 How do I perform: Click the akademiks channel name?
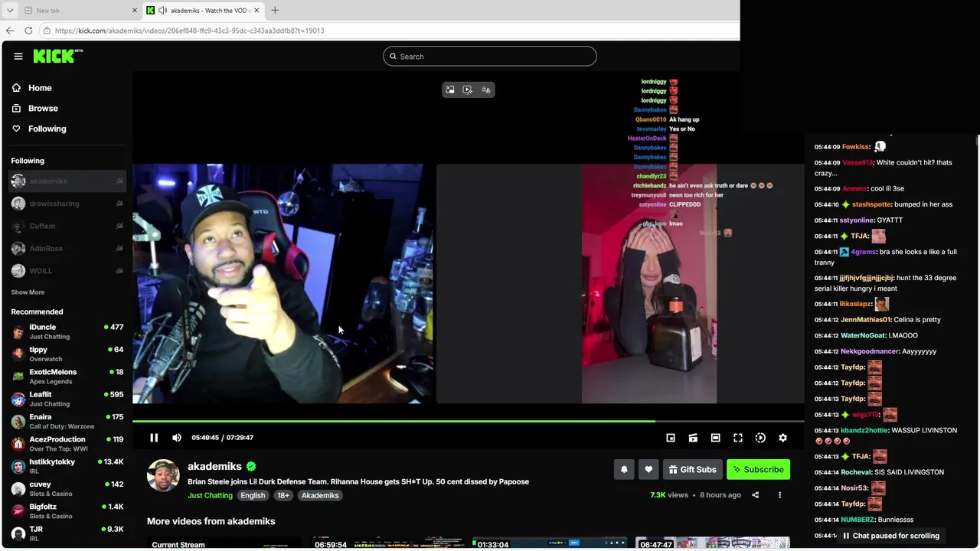tap(214, 466)
